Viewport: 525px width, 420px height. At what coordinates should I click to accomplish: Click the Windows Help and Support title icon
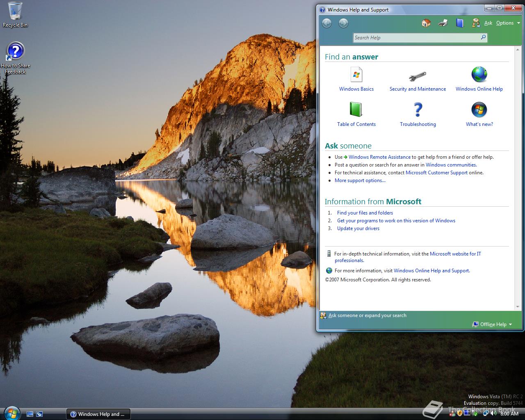pos(322,10)
